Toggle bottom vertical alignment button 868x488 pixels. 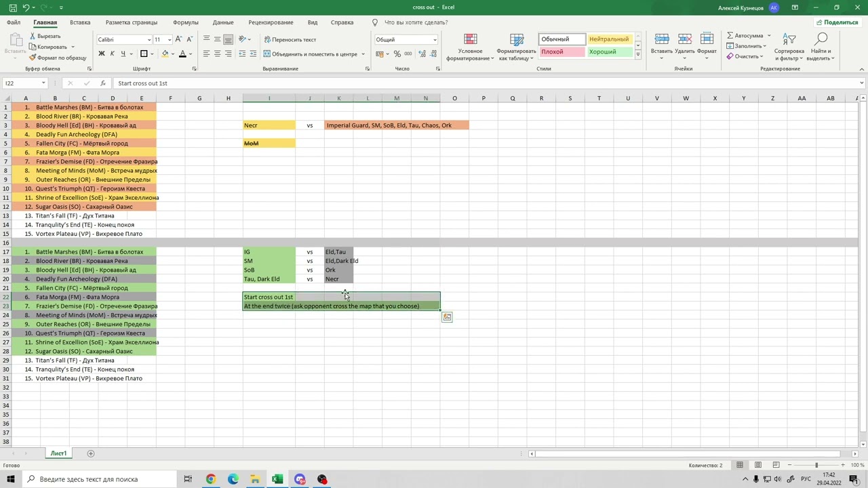[x=228, y=39]
